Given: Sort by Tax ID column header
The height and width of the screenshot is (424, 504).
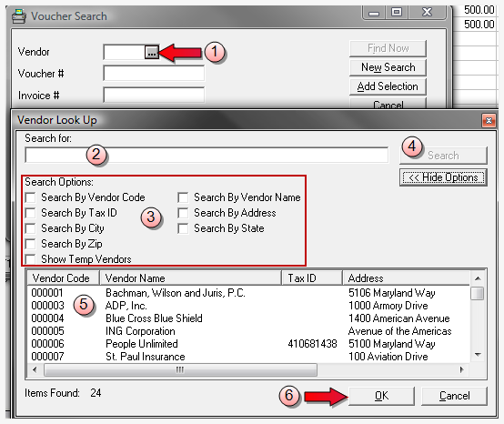Looking at the screenshot, I should [312, 278].
